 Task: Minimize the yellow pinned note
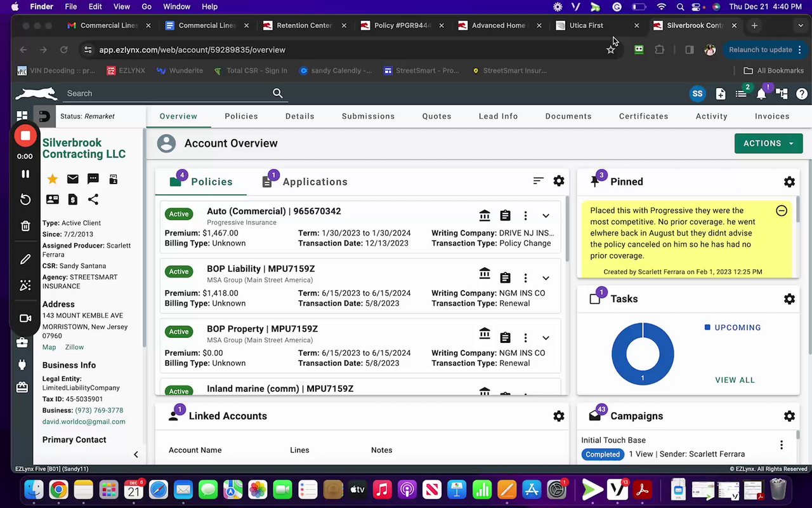point(782,210)
